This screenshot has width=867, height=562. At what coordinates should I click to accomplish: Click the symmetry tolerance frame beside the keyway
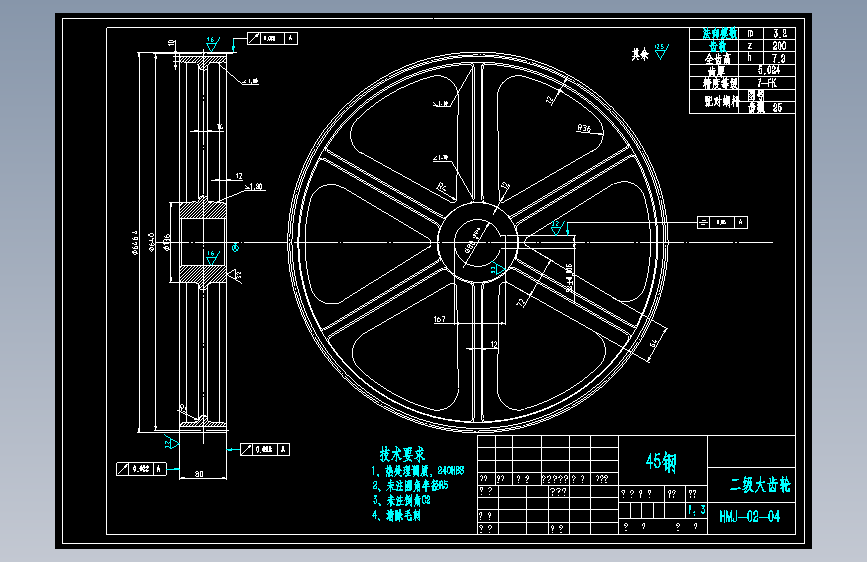[x=723, y=222]
